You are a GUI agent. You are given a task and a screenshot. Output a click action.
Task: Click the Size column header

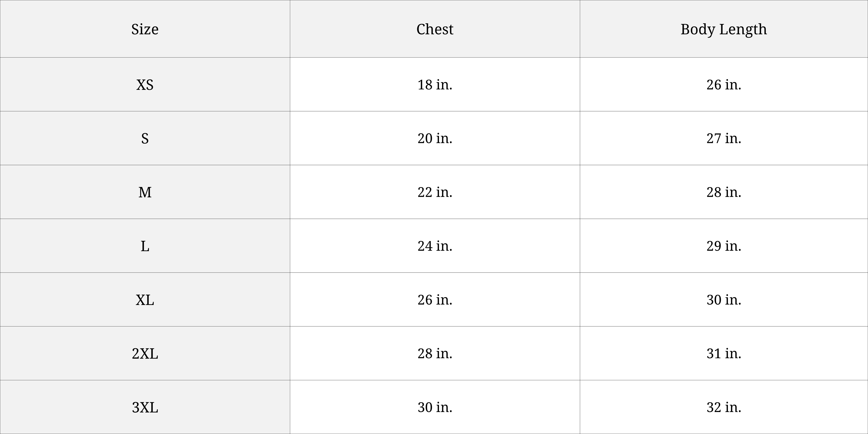[x=145, y=29]
